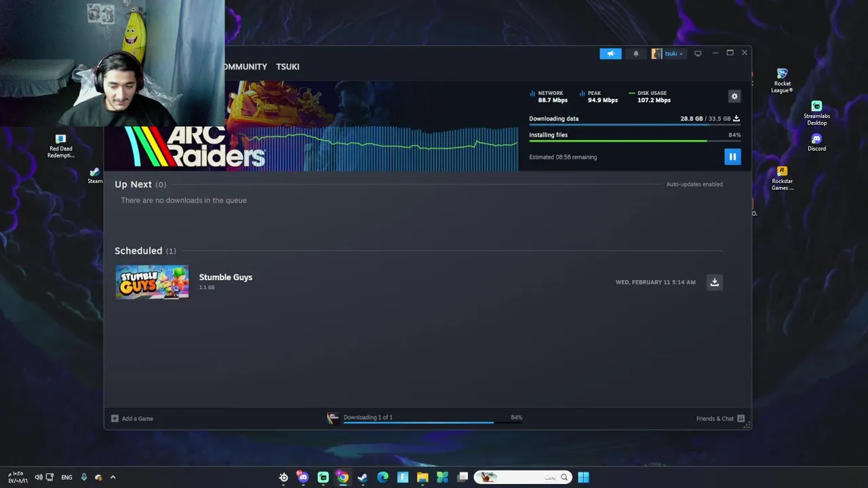Open Streamlabs Desktop shortcut
Screen dimensions: 868x488
pyautogui.click(x=816, y=114)
